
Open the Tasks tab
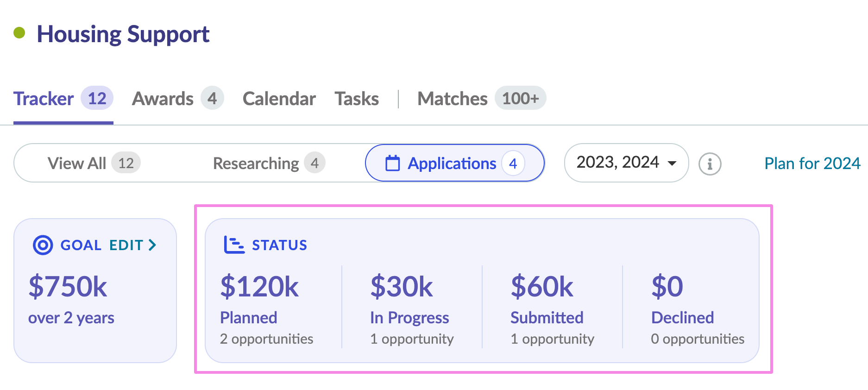[x=357, y=99]
